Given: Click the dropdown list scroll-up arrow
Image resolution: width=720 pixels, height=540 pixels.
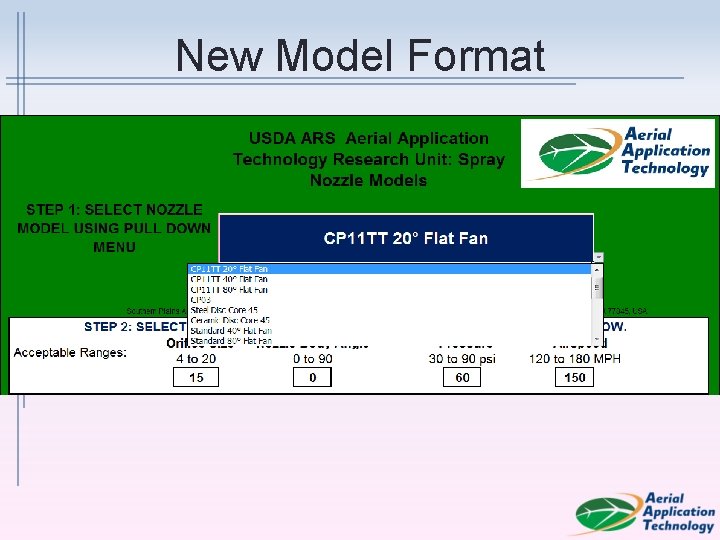Looking at the screenshot, I should click(x=597, y=270).
